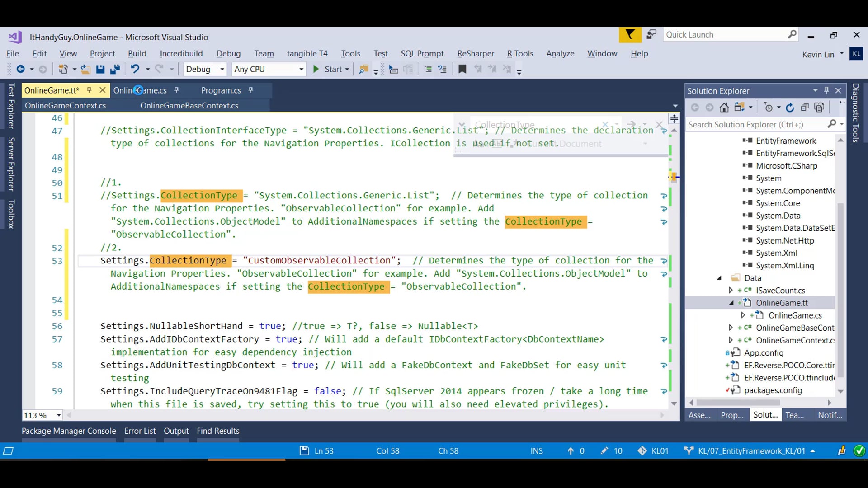
Task: Switch to the OnlineGameBaseContext.cs tab
Action: pos(189,105)
